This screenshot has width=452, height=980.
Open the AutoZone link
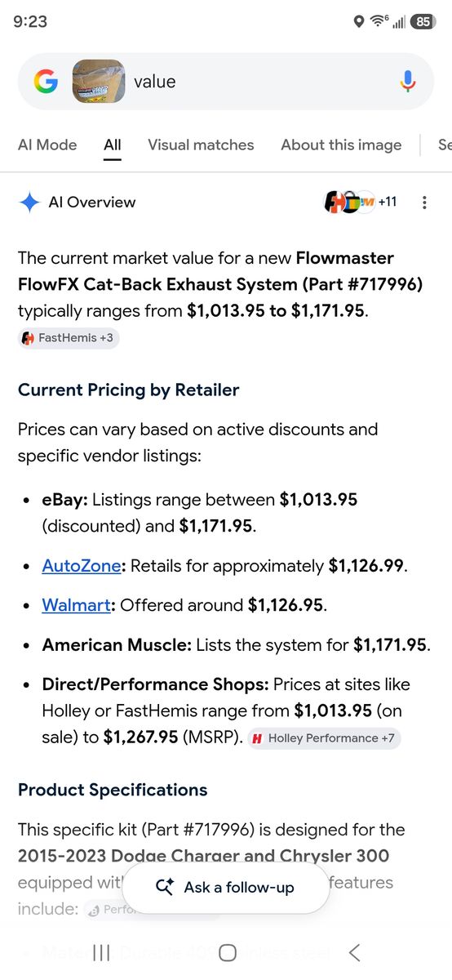click(82, 565)
